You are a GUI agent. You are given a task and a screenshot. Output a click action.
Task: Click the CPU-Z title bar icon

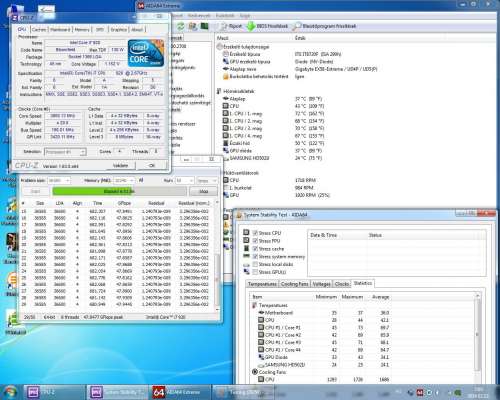point(15,17)
